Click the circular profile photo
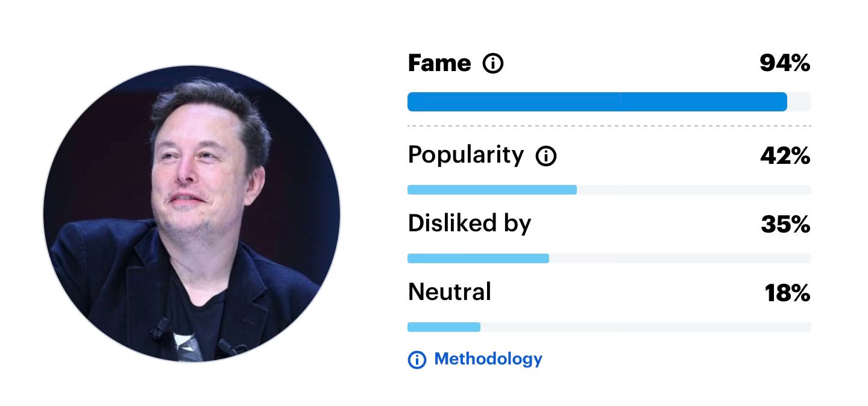Viewport: 868px width, 406px height. tap(192, 214)
